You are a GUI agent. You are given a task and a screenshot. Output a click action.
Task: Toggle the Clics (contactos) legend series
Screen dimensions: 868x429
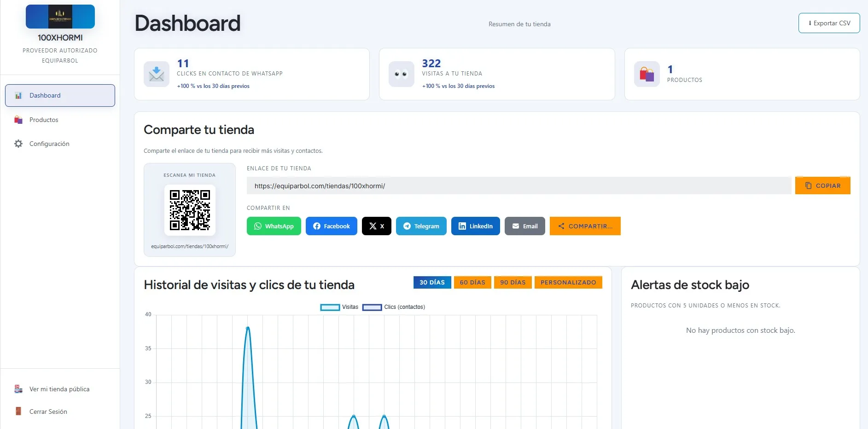[394, 307]
